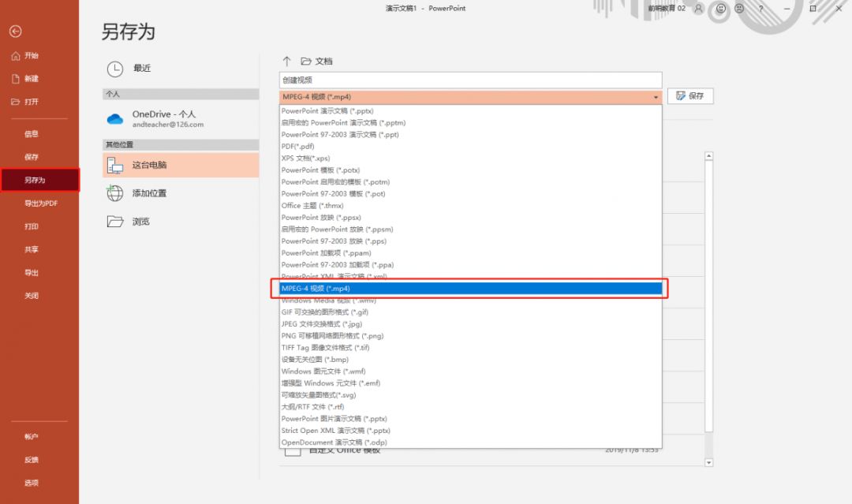Choose XPS 文档(*.xps) format
The height and width of the screenshot is (504, 852).
470,159
